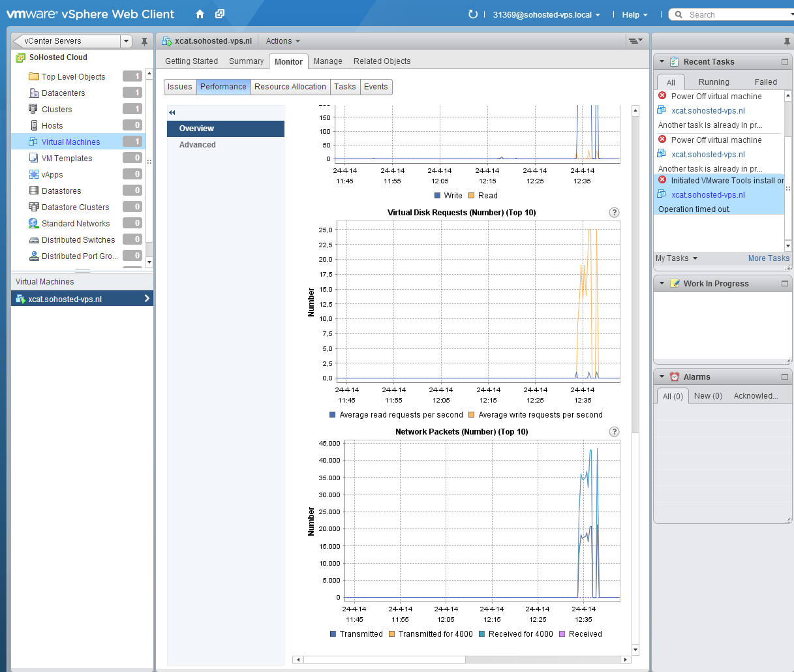Expand the My Tasks filter dropdown
794x672 pixels.
(x=677, y=258)
